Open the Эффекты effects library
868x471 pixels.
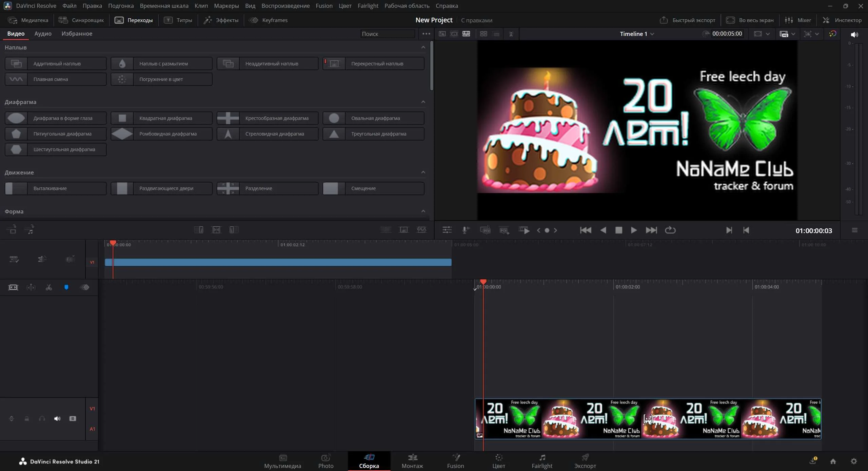(x=221, y=20)
